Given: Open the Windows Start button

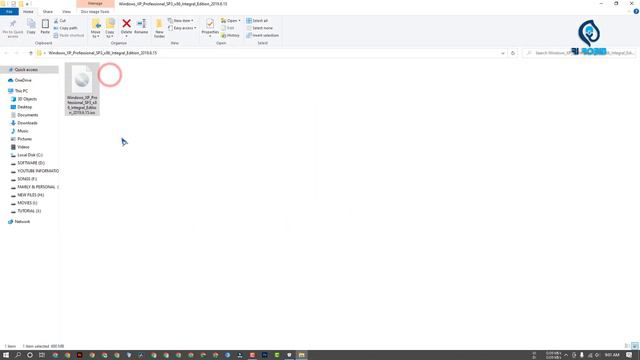Looking at the screenshot, I should pyautogui.click(x=6, y=355).
